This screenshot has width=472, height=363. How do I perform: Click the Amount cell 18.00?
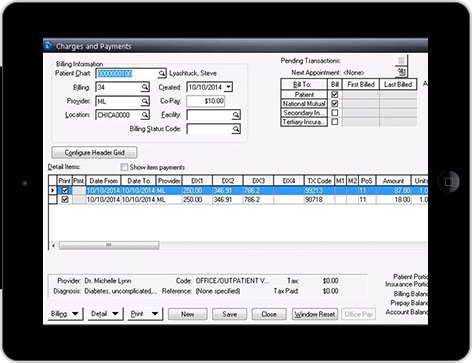[x=394, y=199]
